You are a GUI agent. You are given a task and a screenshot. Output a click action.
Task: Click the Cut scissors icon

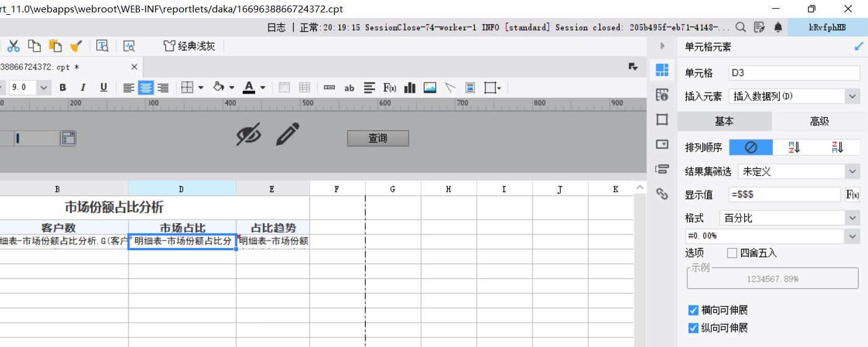pos(14,46)
